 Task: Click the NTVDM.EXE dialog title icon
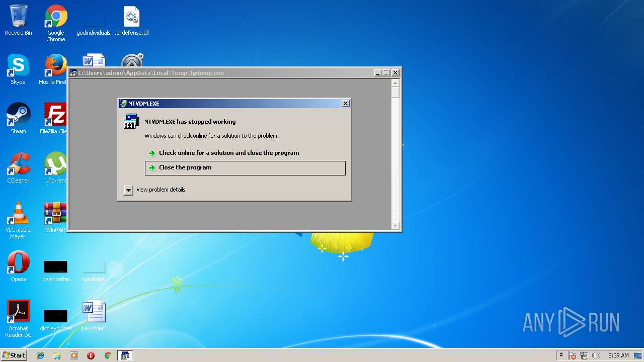pos(123,104)
